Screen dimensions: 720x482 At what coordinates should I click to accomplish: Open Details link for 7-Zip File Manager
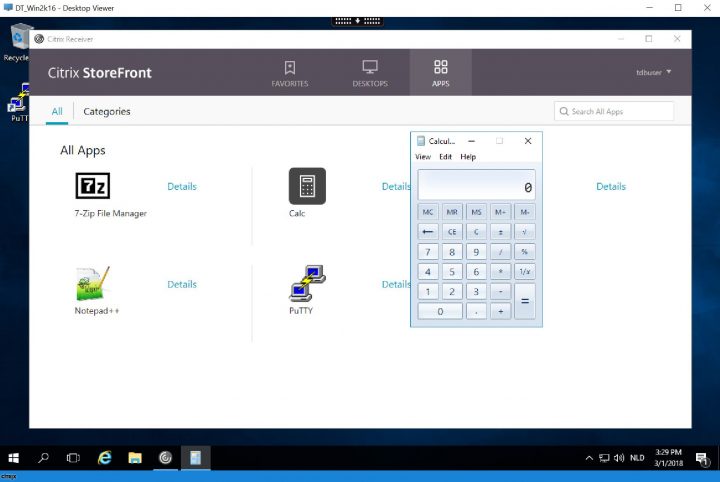(x=182, y=186)
